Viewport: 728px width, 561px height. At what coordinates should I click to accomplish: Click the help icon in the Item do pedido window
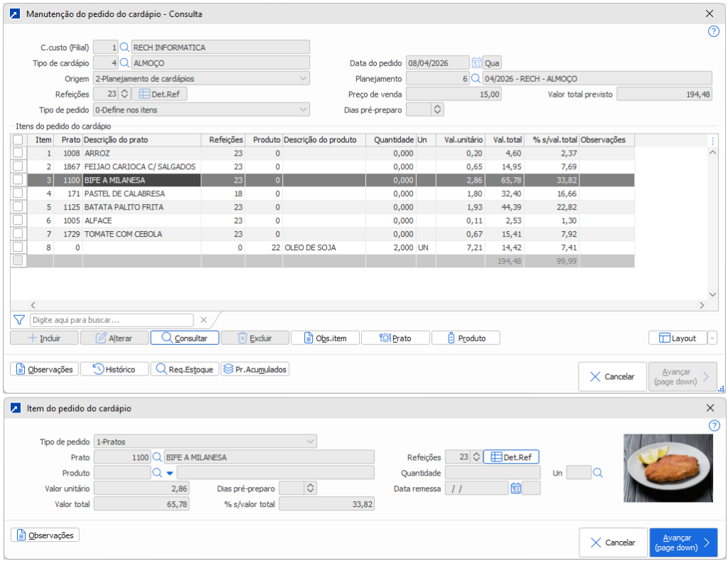coord(714,425)
